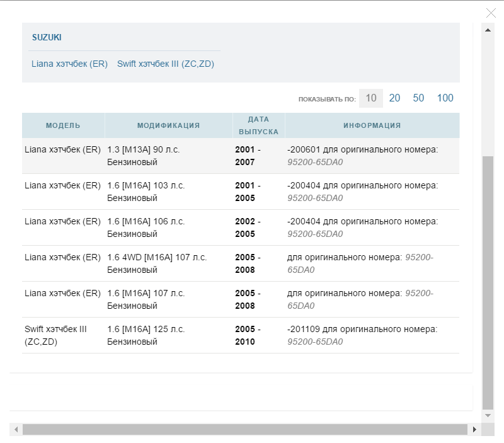504x443 pixels.
Task: Click the vertical scrollbar up arrow
Action: click(x=488, y=30)
